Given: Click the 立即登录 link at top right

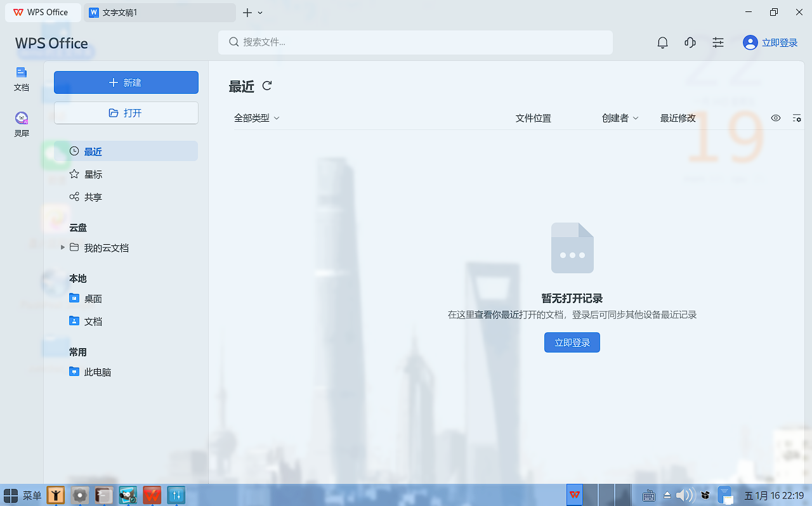Looking at the screenshot, I should tap(780, 42).
